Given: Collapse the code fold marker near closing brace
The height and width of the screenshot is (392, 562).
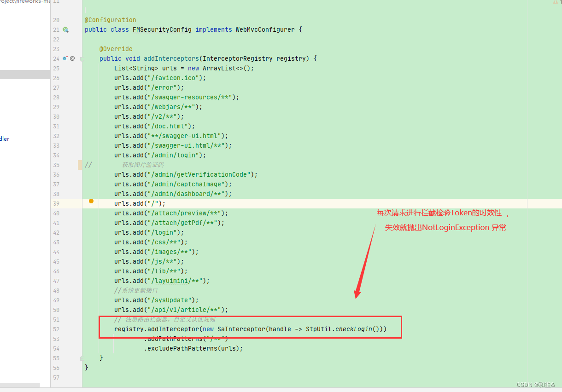Looking at the screenshot, I should (x=82, y=358).
